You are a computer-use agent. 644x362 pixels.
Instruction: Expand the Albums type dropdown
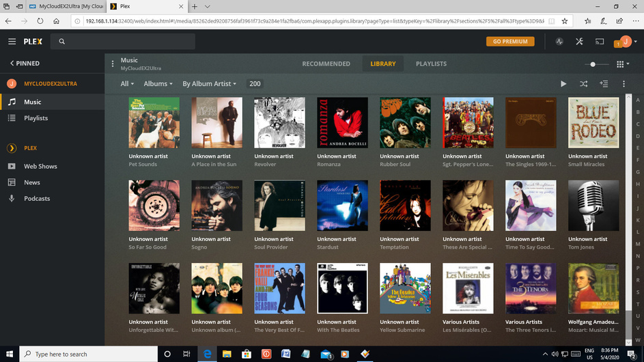[x=158, y=84]
